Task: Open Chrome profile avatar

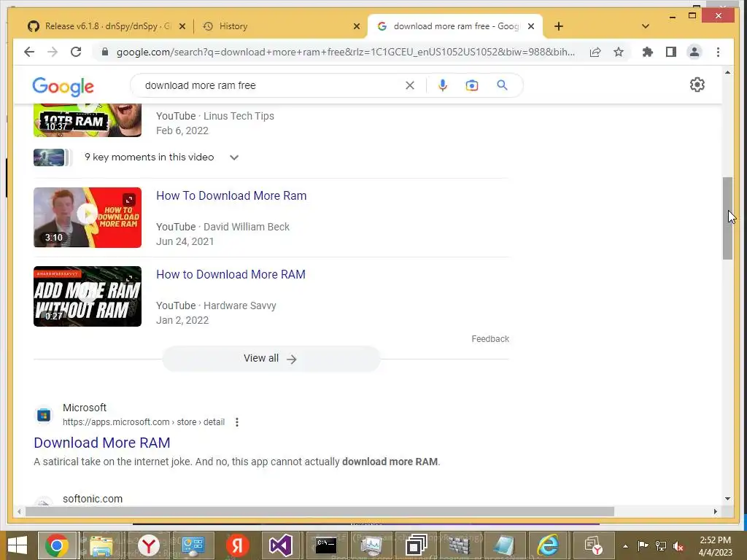Action: 694,52
